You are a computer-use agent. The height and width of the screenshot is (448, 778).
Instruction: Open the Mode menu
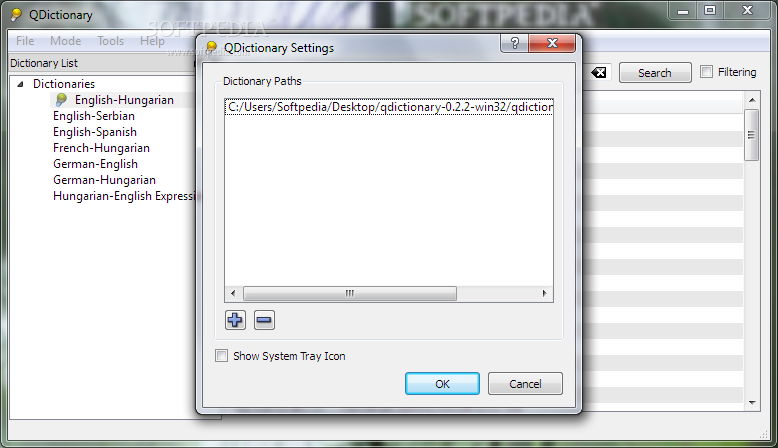coord(65,41)
